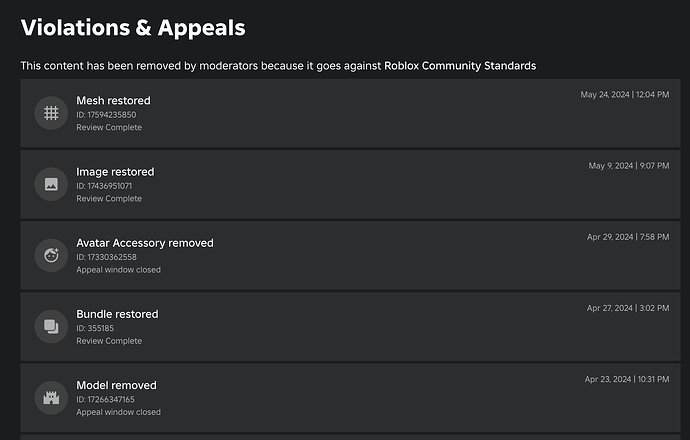Open the Image restored entry

point(350,184)
